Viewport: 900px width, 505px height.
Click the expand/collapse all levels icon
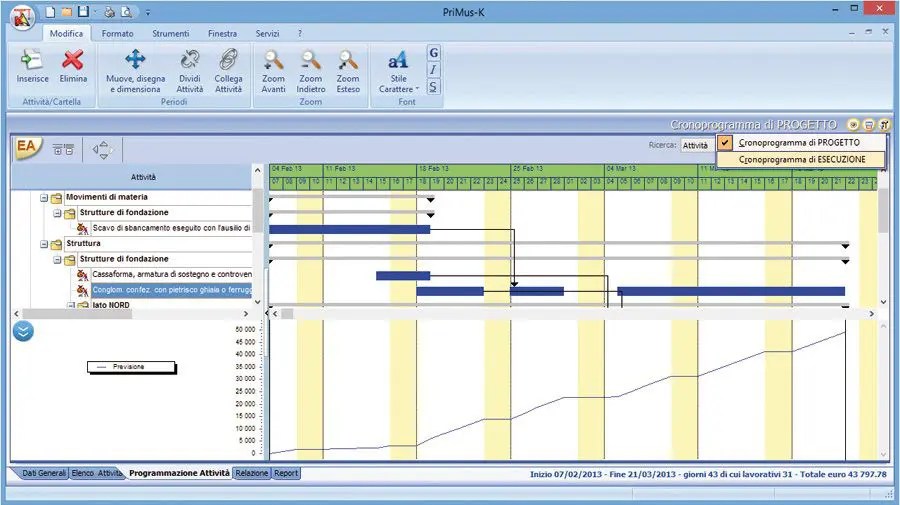(63, 150)
